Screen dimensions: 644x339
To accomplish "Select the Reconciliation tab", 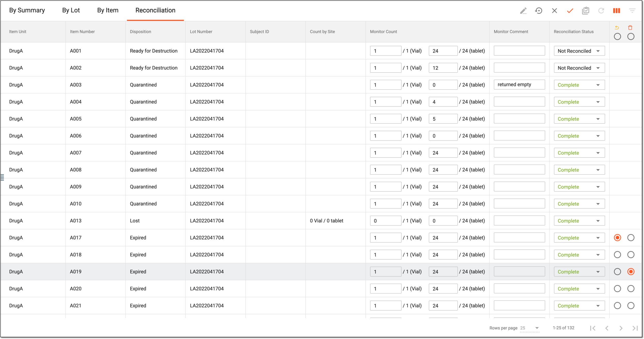I will click(155, 10).
